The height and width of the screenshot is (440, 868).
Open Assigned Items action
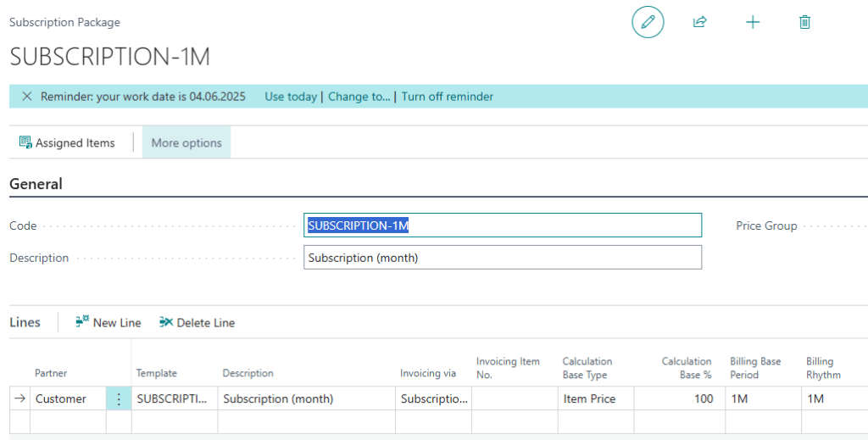tap(67, 143)
